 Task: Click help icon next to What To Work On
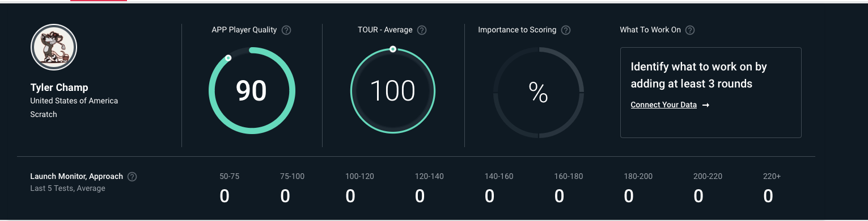tap(690, 30)
